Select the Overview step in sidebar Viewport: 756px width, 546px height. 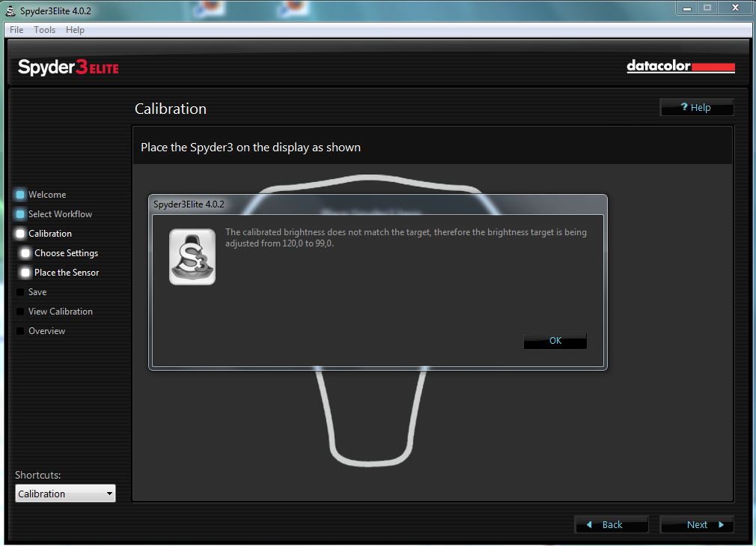(x=46, y=331)
